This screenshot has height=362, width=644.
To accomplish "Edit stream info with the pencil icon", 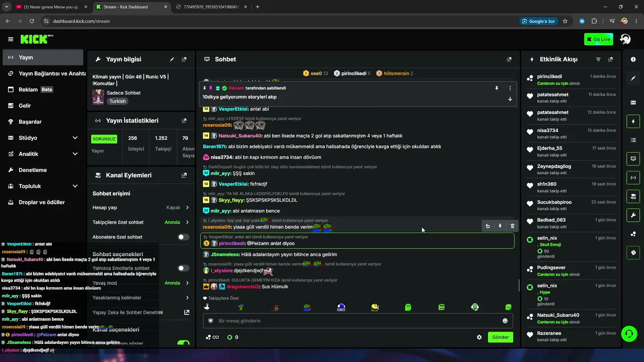I will [x=172, y=59].
